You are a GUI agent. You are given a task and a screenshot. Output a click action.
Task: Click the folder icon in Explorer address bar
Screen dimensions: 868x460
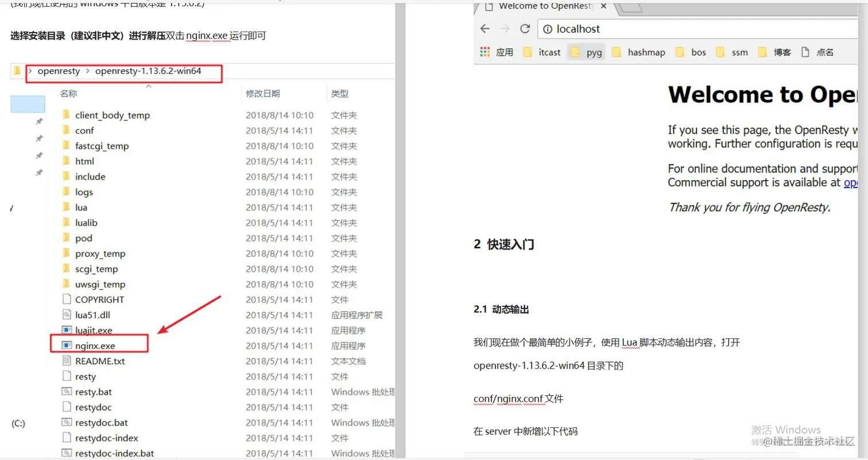(x=17, y=71)
